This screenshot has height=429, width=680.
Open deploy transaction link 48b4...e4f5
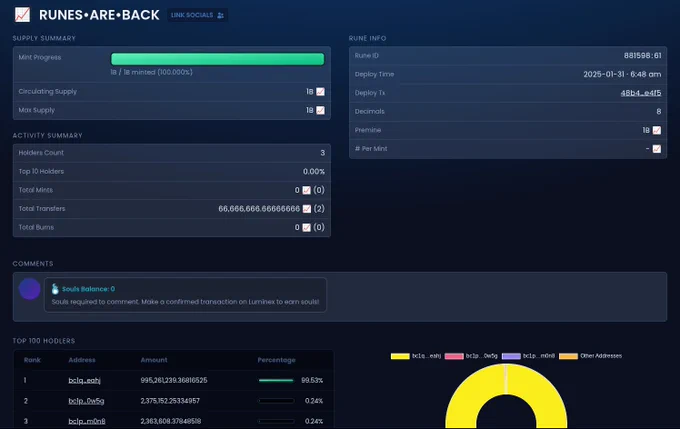(641, 93)
